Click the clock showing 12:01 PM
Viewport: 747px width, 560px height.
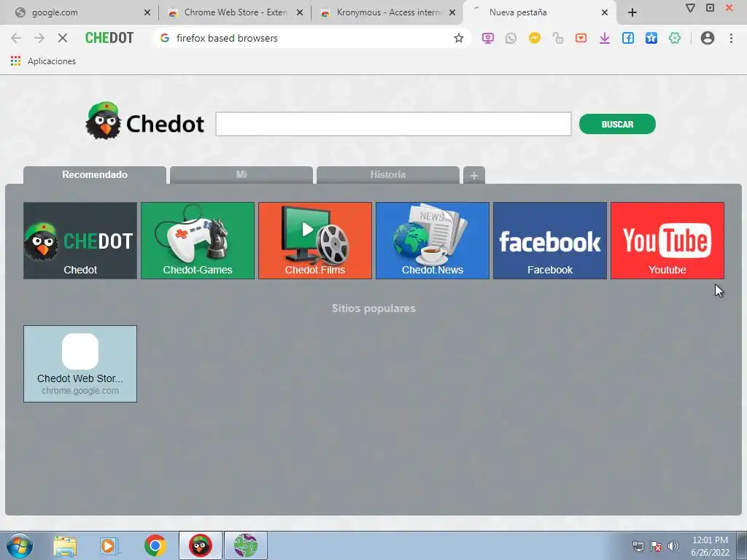pyautogui.click(x=710, y=540)
